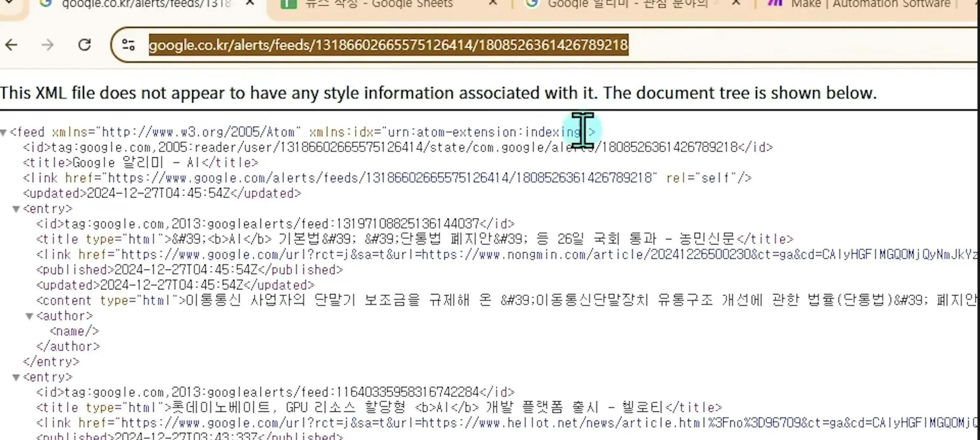This screenshot has height=440, width=980.
Task: Reload the alerts feed page
Action: coord(85,45)
